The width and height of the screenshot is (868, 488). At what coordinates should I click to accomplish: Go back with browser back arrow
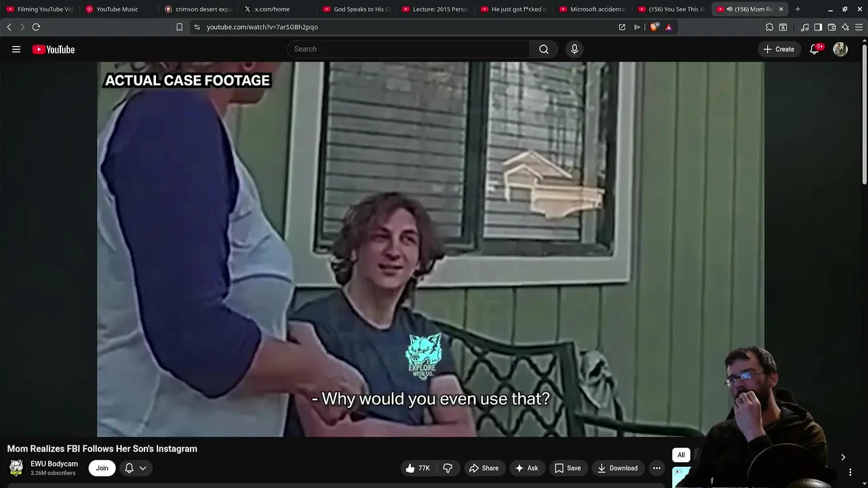[x=9, y=27]
